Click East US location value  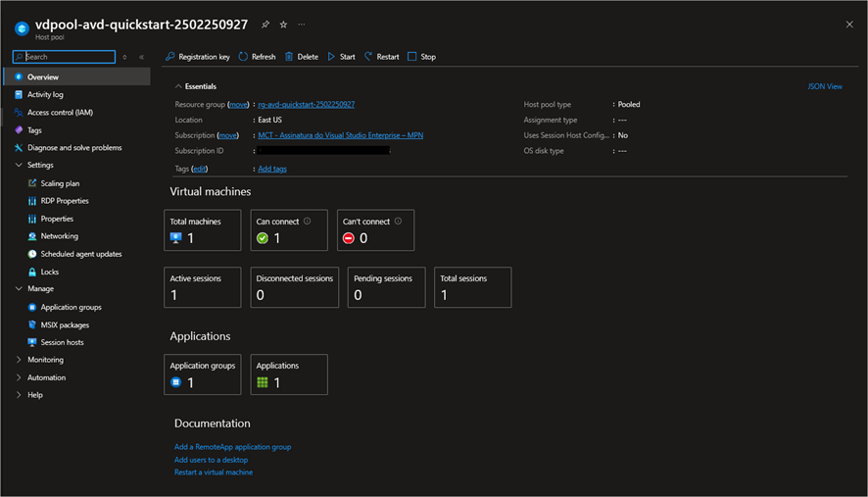pyautogui.click(x=269, y=120)
